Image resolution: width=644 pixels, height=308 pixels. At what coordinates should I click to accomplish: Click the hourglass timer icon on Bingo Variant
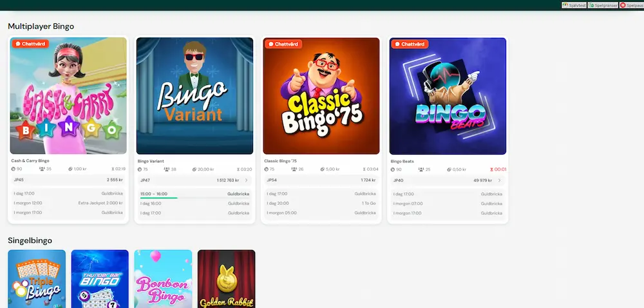pos(238,169)
